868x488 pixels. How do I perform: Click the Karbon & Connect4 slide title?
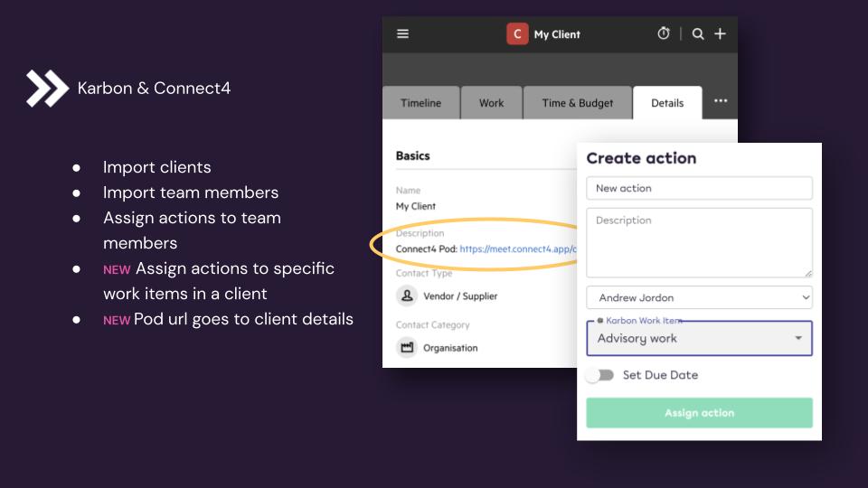(154, 88)
